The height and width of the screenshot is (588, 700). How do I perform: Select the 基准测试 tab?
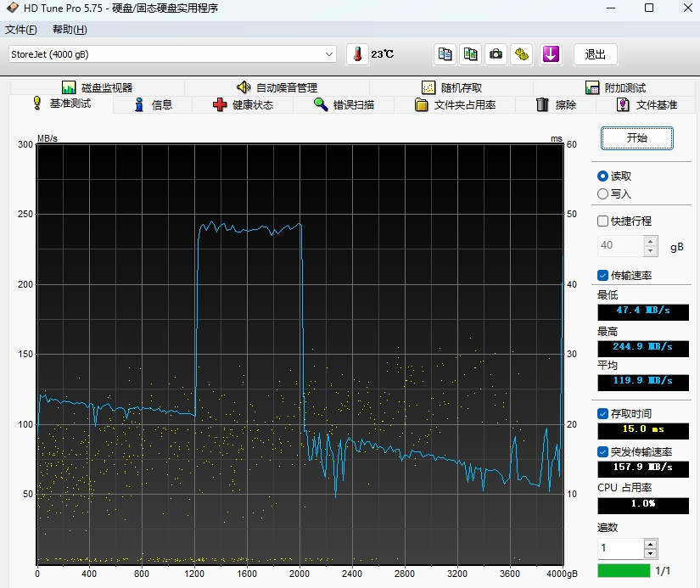pos(62,104)
